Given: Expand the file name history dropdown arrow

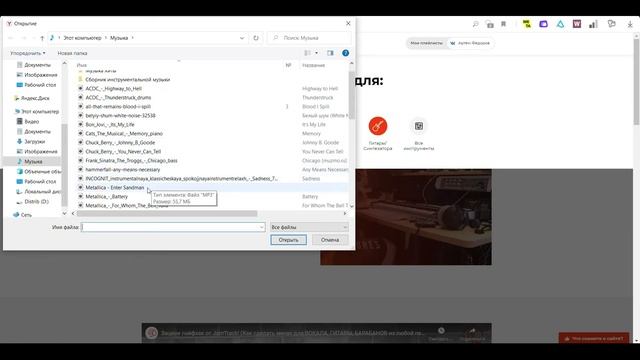Looking at the screenshot, I should click(262, 227).
